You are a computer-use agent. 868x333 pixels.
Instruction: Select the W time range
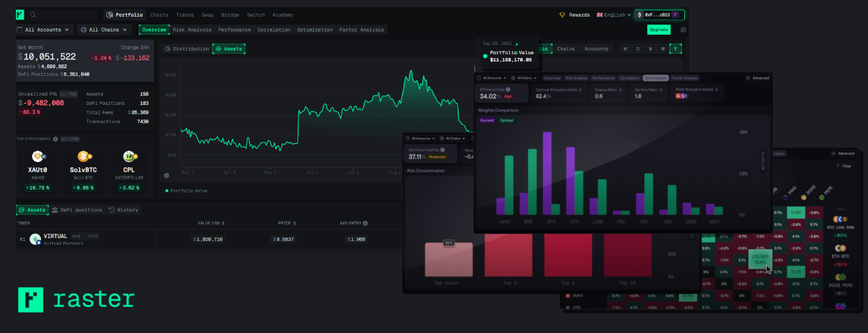tap(650, 49)
